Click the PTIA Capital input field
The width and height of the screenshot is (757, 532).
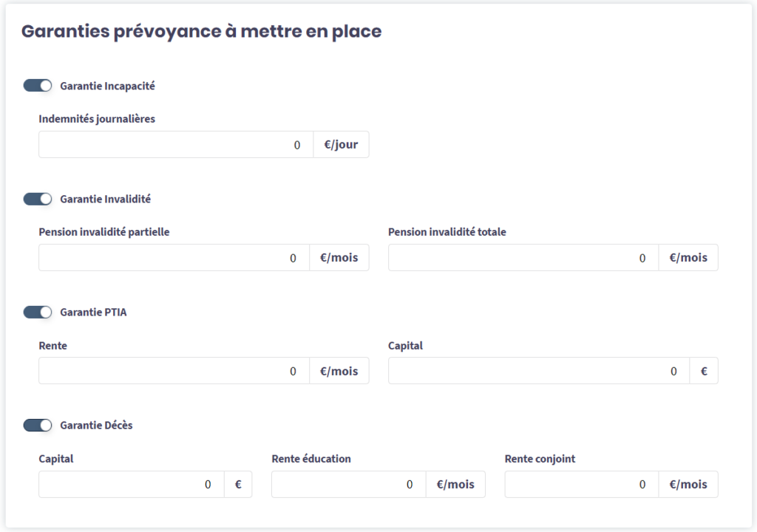tap(538, 371)
